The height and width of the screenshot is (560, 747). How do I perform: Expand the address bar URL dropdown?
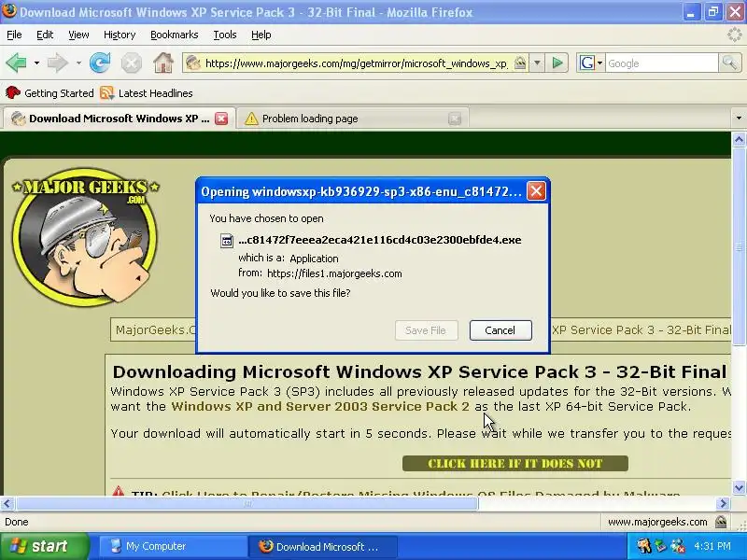(537, 63)
